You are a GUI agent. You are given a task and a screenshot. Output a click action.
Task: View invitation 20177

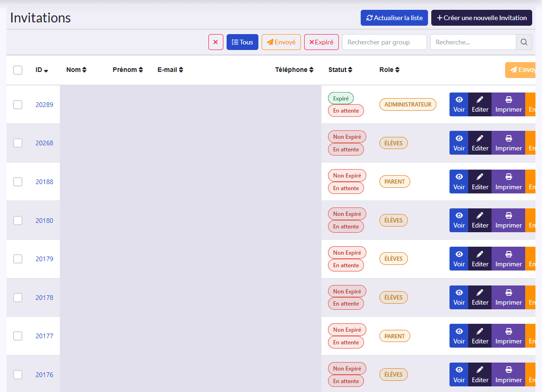pyautogui.click(x=459, y=336)
